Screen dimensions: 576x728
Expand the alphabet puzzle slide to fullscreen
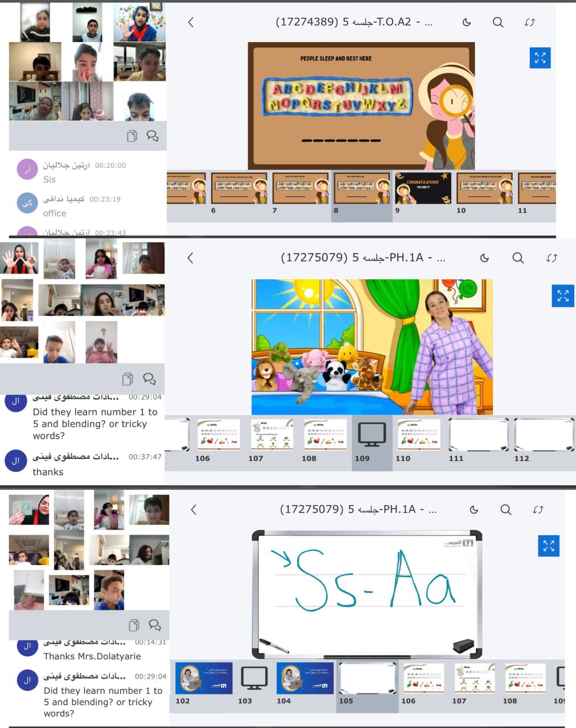[x=540, y=58]
